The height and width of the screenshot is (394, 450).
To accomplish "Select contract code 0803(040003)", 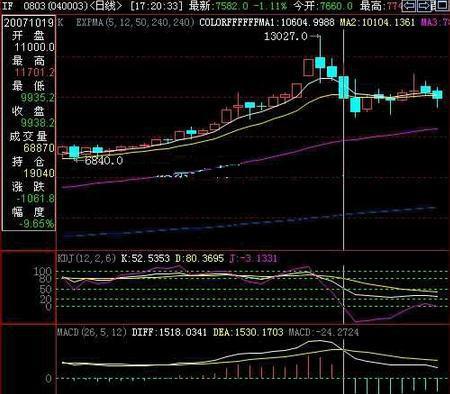I will coord(55,6).
